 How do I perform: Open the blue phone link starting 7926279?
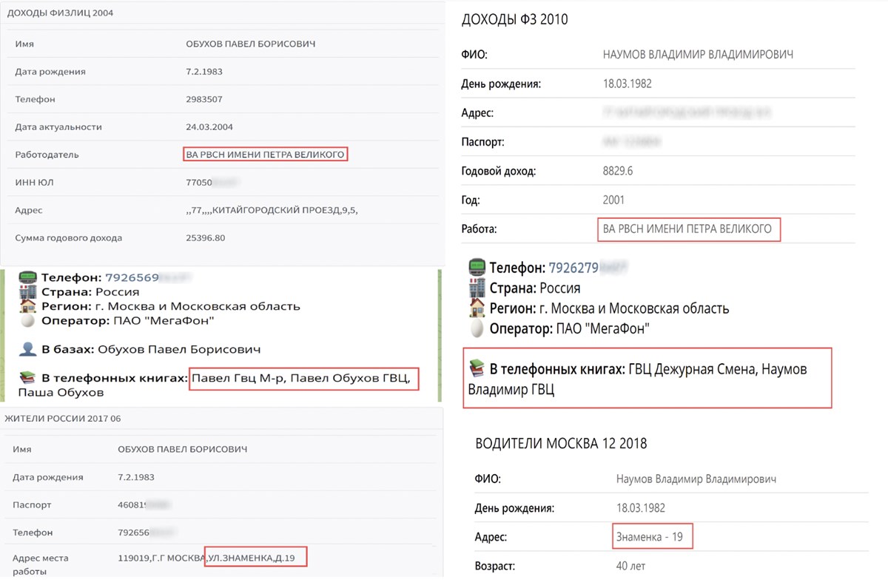click(573, 268)
